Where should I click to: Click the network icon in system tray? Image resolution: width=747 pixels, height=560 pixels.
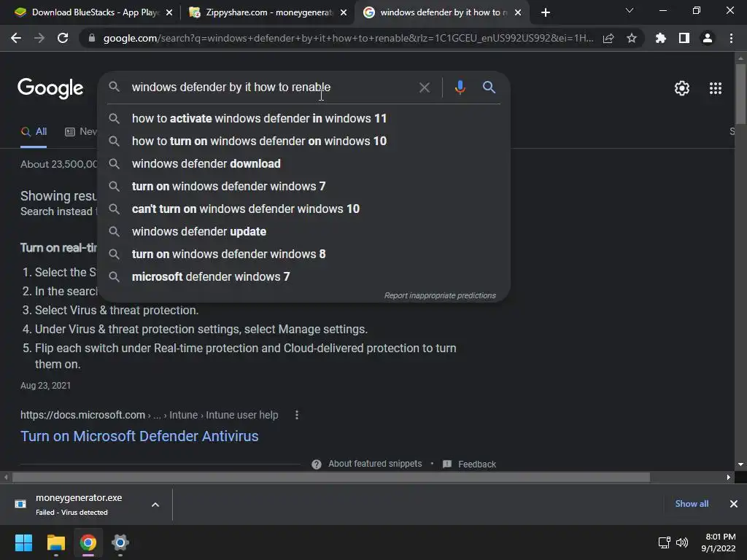click(x=664, y=542)
